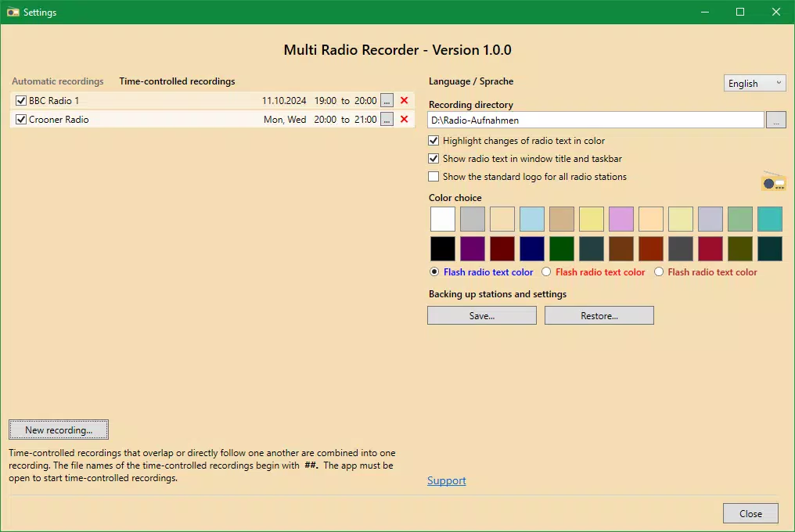Viewport: 795px width, 532px height.
Task: Pick the black color swatch
Action: (x=443, y=249)
